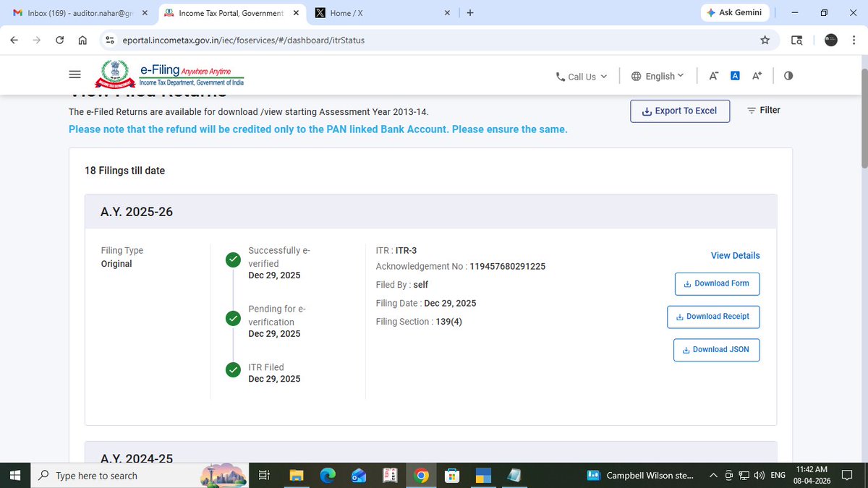Go back with the browser back arrow

(14, 40)
